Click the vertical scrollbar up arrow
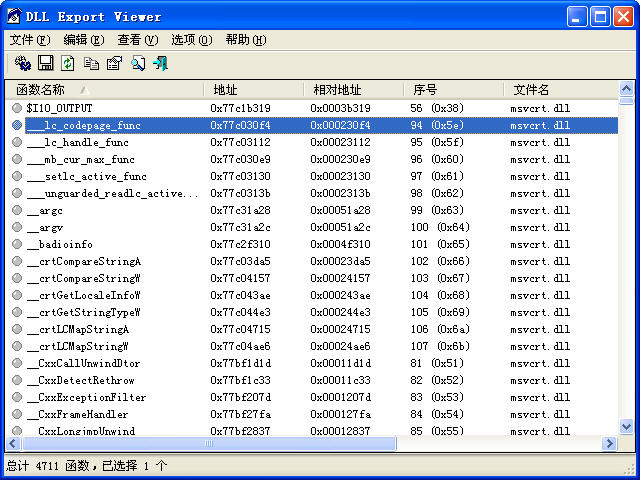The width and height of the screenshot is (640, 480). pos(626,88)
